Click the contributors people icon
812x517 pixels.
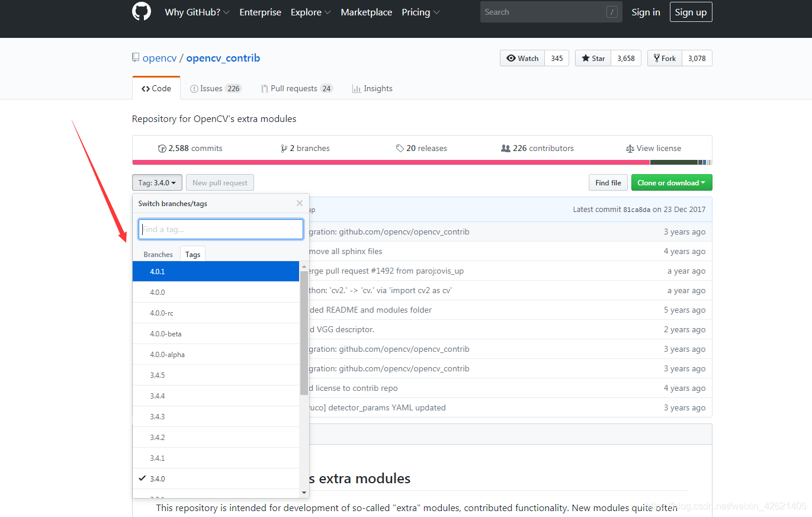(x=506, y=149)
